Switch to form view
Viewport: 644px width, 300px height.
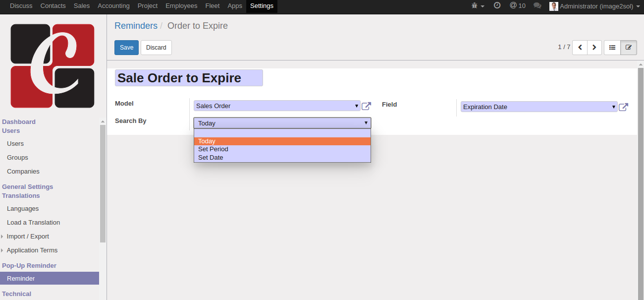[x=629, y=48]
